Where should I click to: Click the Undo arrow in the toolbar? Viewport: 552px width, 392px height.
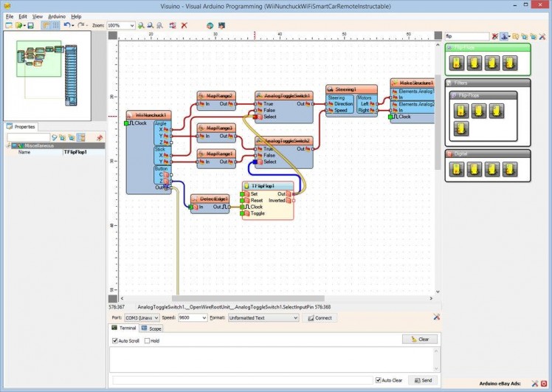tap(66, 25)
